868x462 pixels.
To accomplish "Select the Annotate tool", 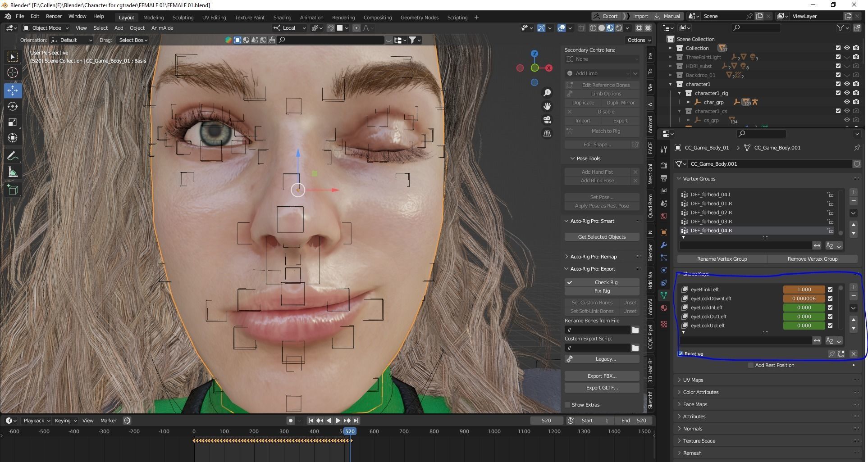I will 13,156.
